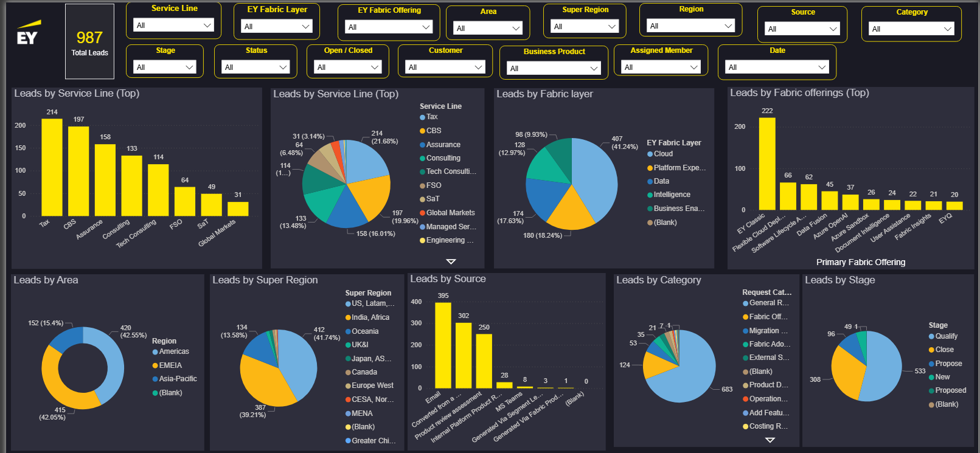Open the Date filter dropdown
The width and height of the screenshot is (980, 453).
(x=777, y=67)
